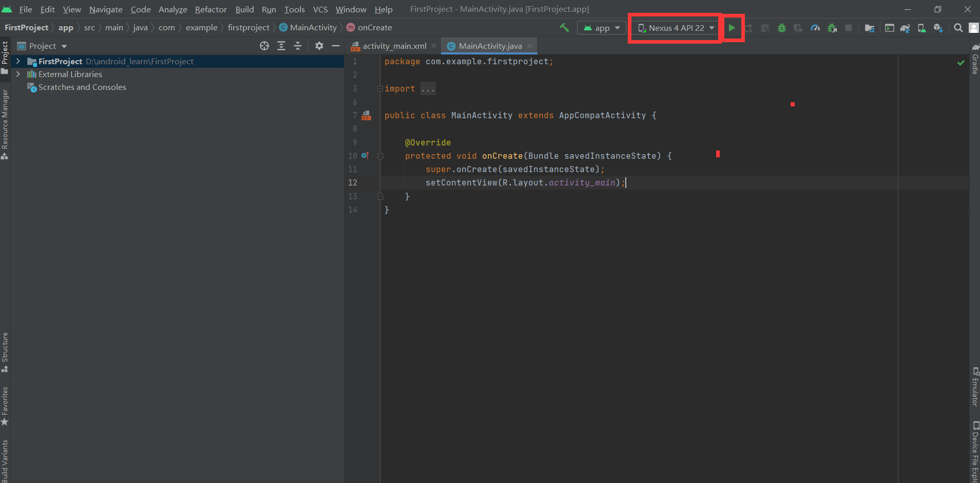The height and width of the screenshot is (483, 980).
Task: Close the activity_main.xml tab
Action: (x=434, y=46)
